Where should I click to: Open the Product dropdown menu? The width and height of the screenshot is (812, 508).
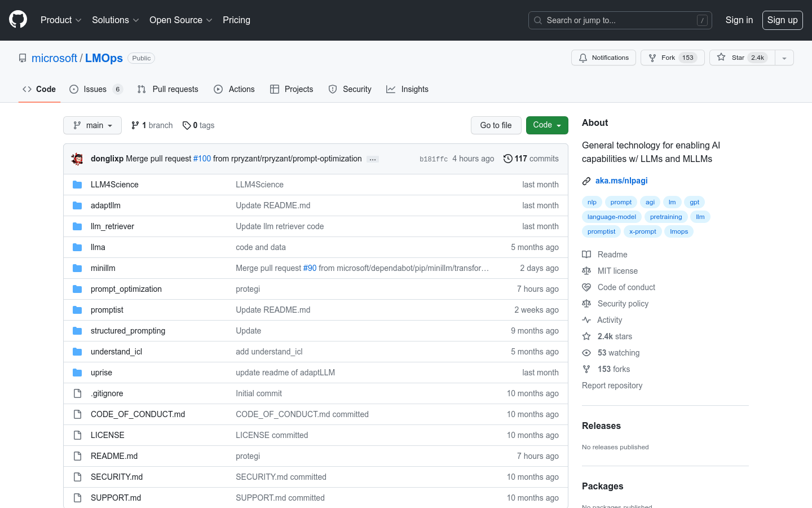click(x=61, y=20)
